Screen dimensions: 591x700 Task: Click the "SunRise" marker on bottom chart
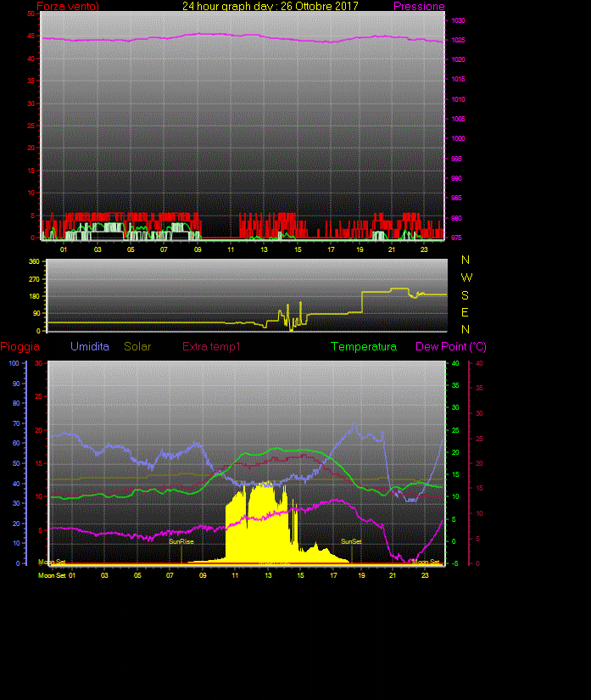[181, 541]
